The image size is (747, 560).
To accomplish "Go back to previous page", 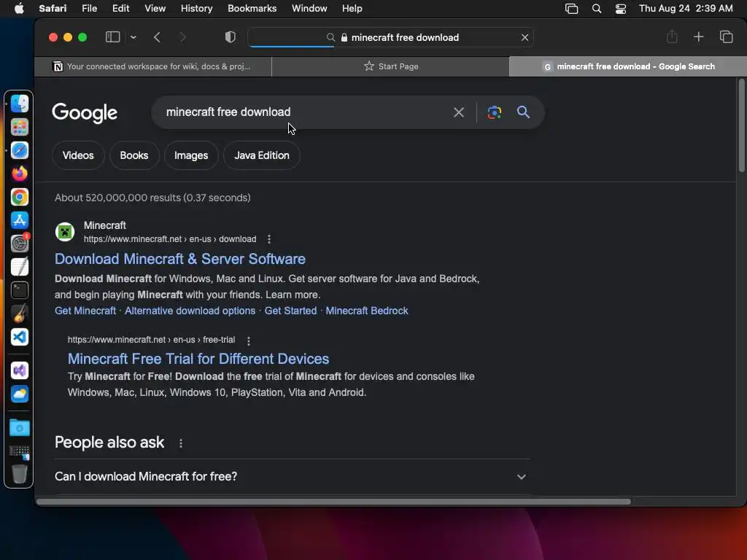I will [158, 37].
